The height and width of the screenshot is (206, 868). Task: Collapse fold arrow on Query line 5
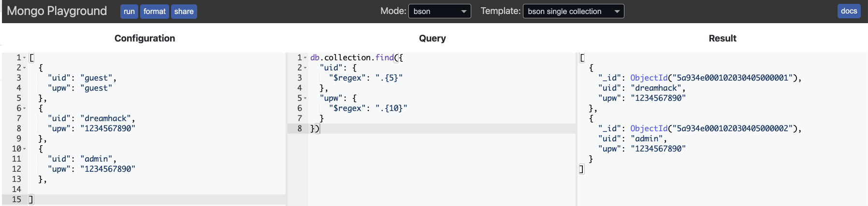coord(305,98)
